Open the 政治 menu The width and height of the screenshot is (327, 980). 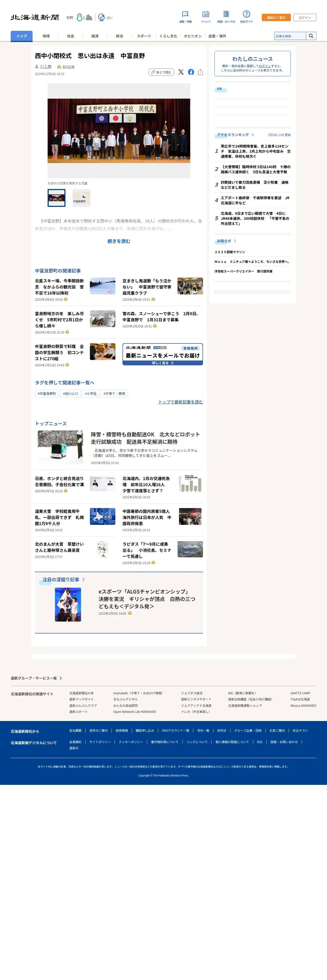[x=119, y=36]
